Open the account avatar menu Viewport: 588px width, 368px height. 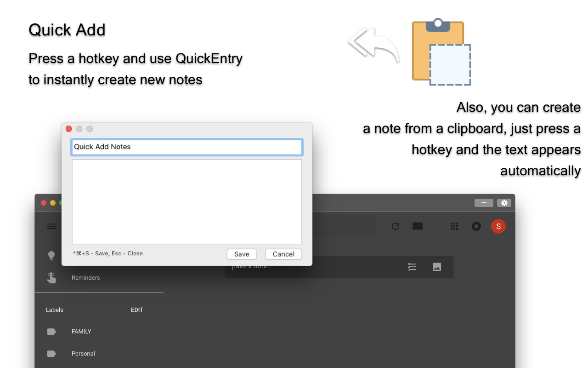498,226
